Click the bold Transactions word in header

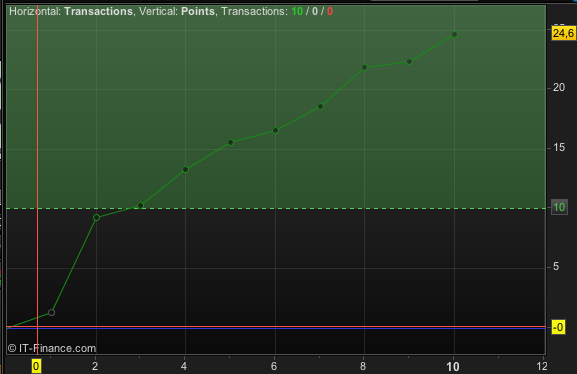click(x=98, y=11)
